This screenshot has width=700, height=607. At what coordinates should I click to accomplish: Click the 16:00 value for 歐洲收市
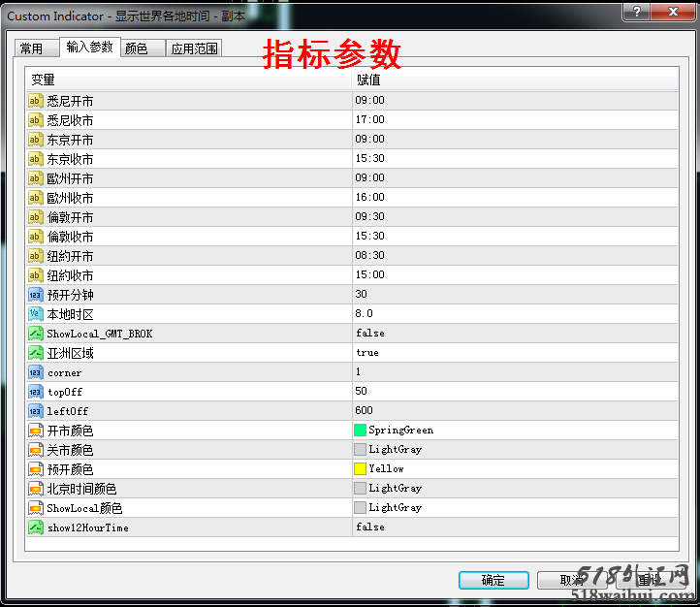click(x=369, y=197)
